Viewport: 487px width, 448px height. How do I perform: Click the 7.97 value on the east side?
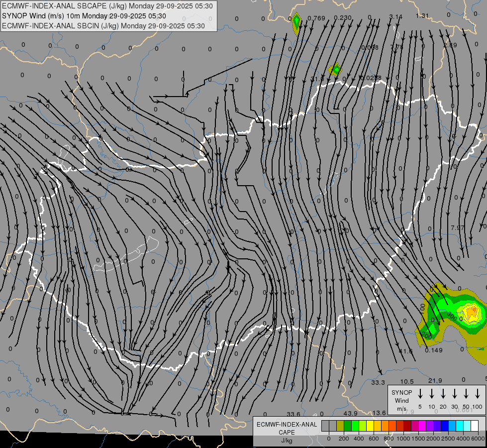(x=458, y=227)
